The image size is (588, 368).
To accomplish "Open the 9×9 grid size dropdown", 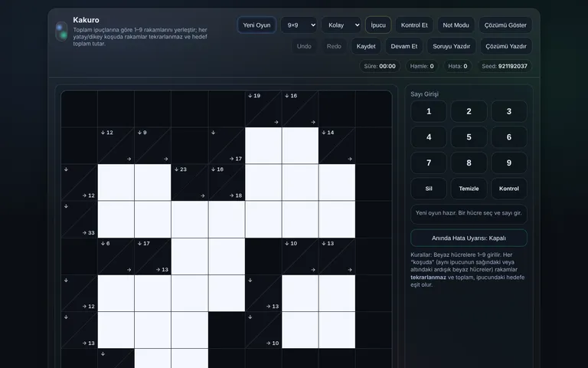I will [299, 25].
